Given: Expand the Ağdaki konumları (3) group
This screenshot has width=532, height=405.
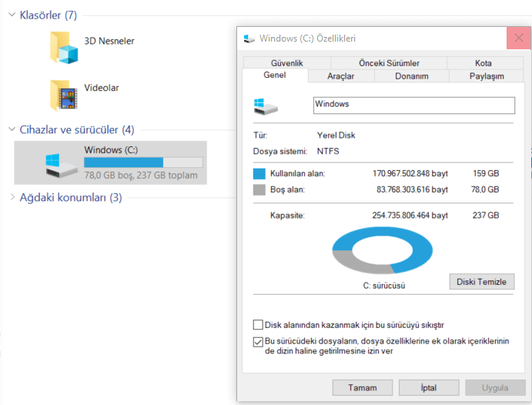Looking at the screenshot, I should point(12,197).
